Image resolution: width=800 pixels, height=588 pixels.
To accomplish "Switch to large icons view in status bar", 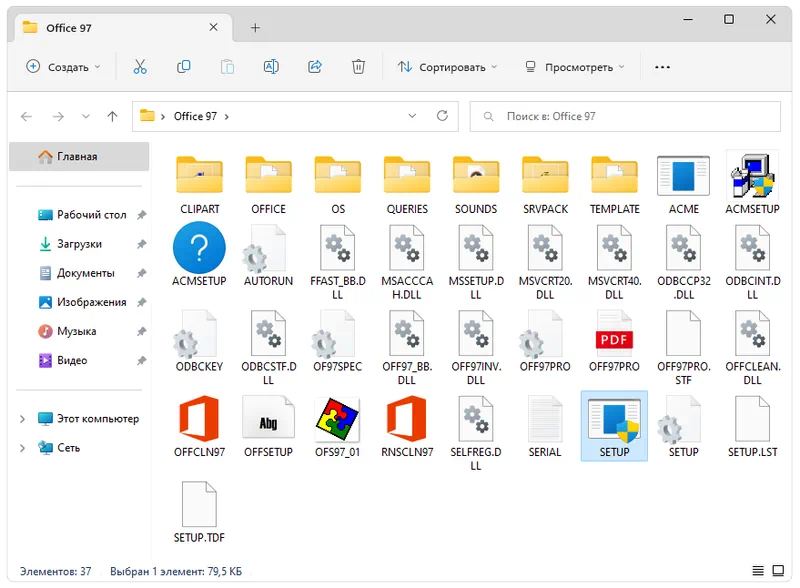I will [x=778, y=571].
